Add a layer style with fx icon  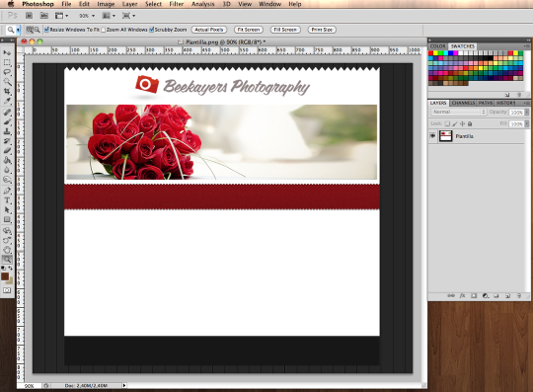click(x=462, y=296)
